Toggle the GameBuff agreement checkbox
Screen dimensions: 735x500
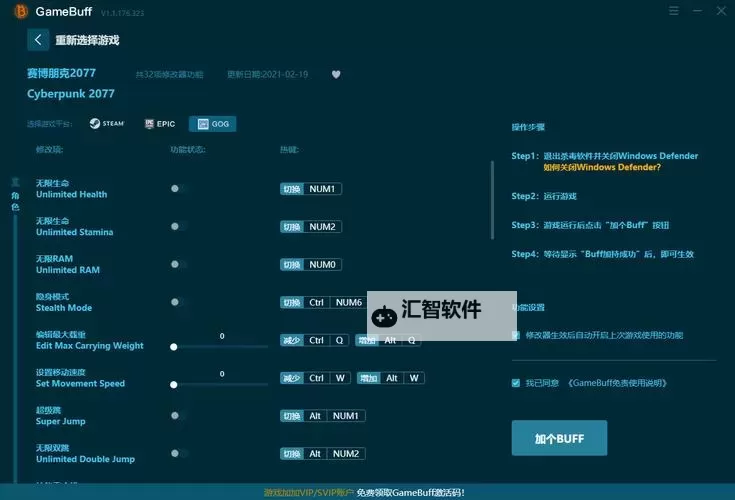click(516, 383)
